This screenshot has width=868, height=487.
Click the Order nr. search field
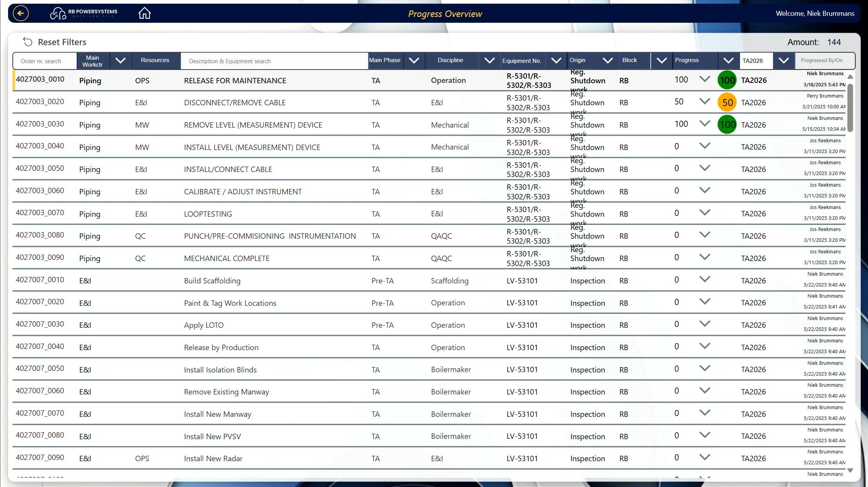[x=45, y=61]
